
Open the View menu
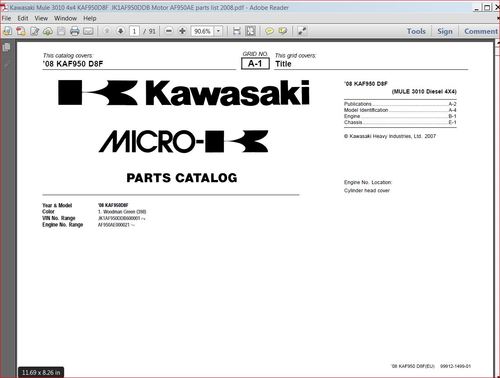41,18
